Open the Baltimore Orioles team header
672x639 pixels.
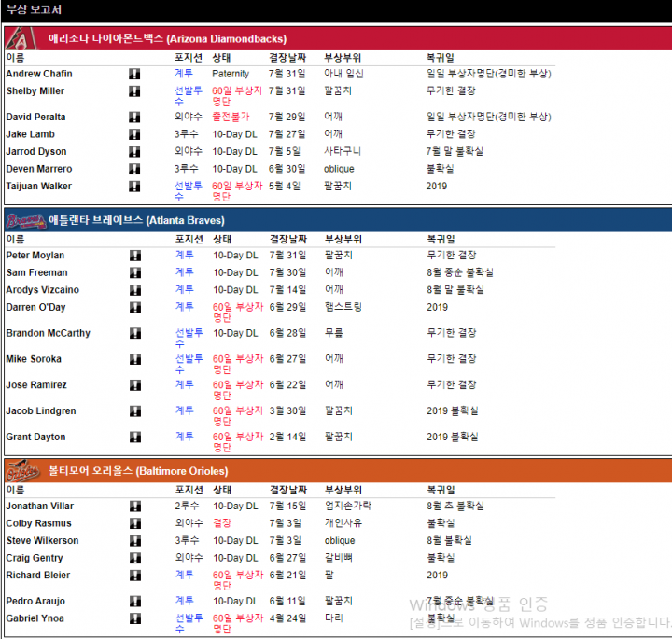(x=338, y=471)
